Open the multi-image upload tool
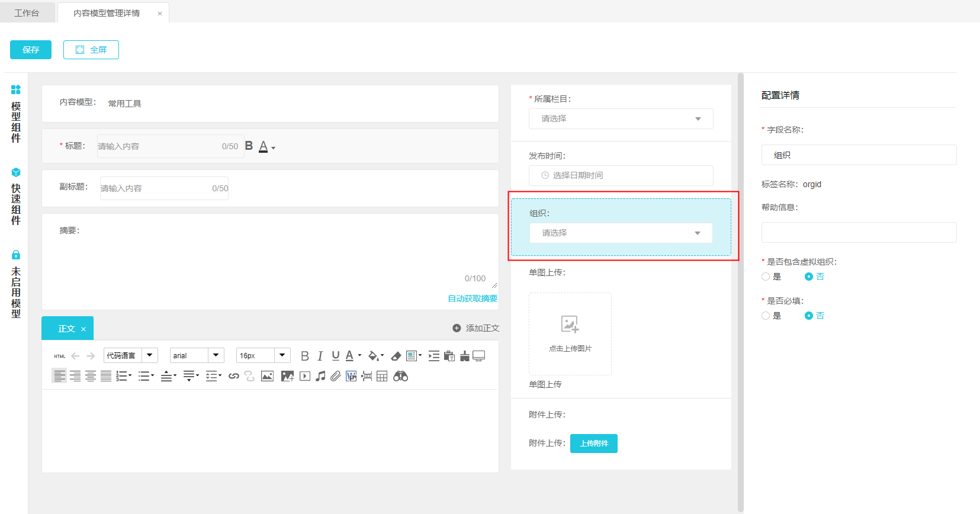Screen dimensions: 980x514 pyautogui.click(x=287, y=376)
